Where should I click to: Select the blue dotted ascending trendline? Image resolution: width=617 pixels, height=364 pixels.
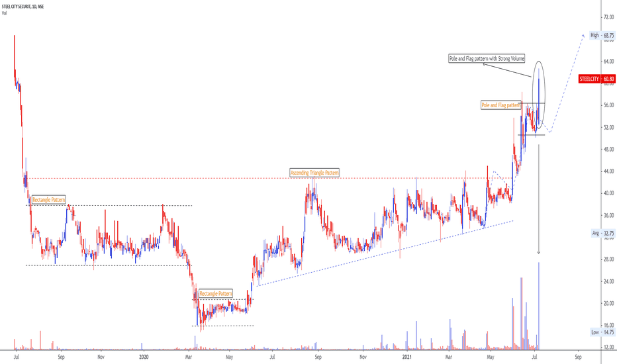tap(385, 253)
